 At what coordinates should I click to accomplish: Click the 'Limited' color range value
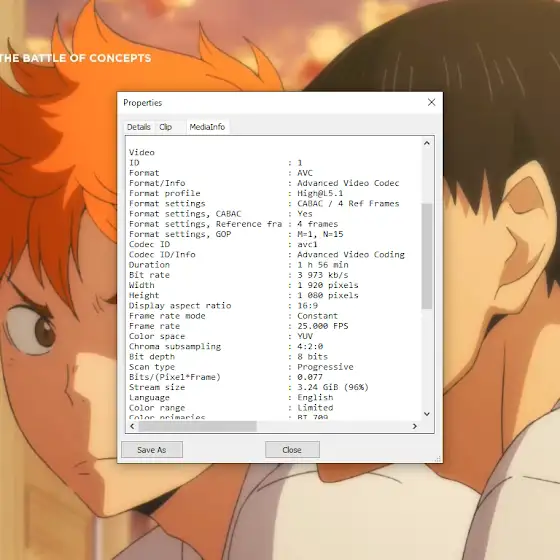pyautogui.click(x=315, y=408)
